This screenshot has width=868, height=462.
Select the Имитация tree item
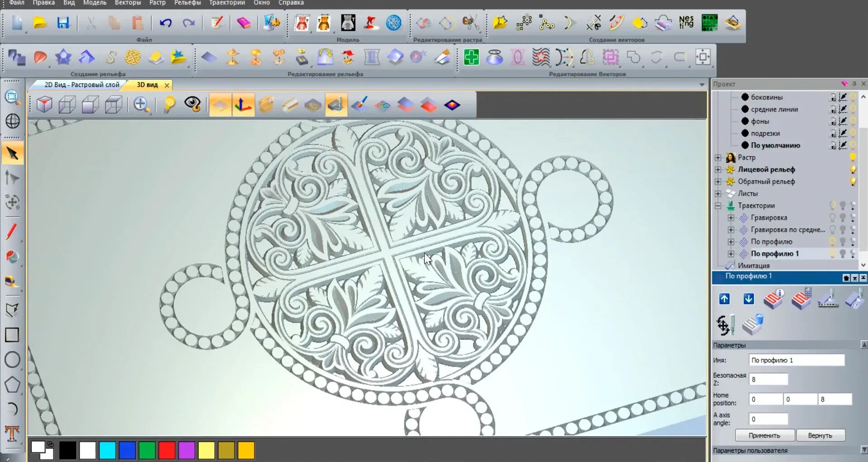pos(753,266)
